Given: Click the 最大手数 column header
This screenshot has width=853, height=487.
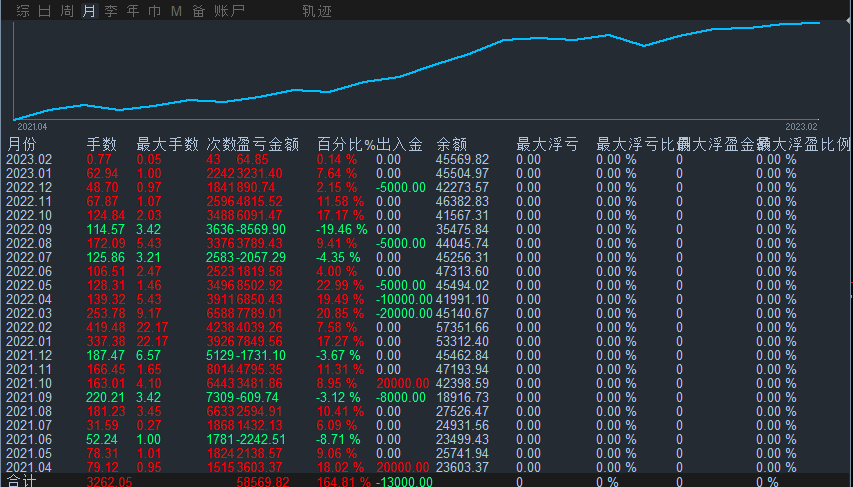Looking at the screenshot, I should (x=168, y=144).
